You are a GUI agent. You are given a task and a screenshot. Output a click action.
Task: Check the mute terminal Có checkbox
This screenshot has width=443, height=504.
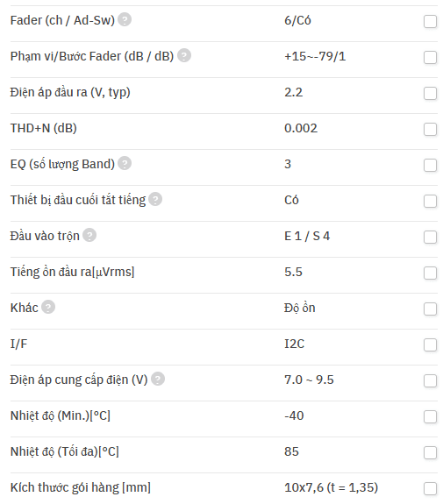430,202
